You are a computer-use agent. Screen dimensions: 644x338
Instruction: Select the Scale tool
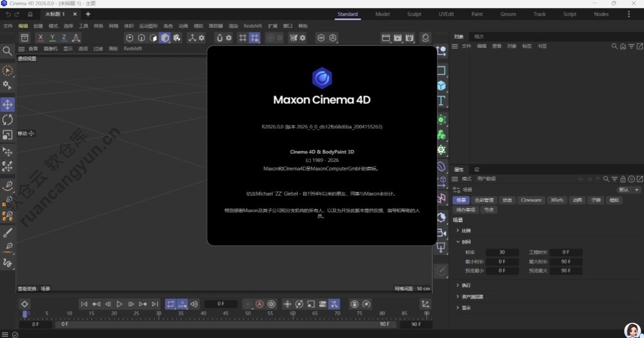(x=8, y=134)
